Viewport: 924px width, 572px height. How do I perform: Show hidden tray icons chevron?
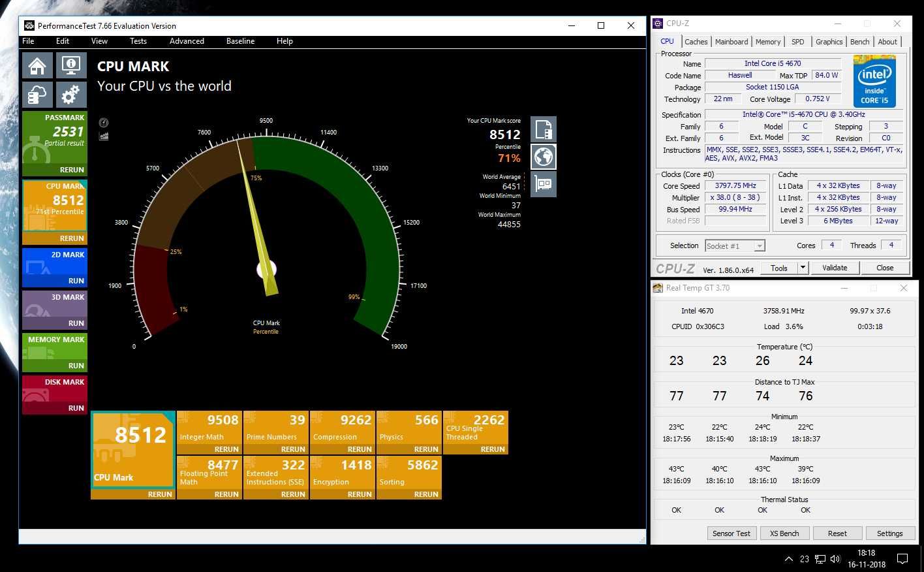[788, 559]
